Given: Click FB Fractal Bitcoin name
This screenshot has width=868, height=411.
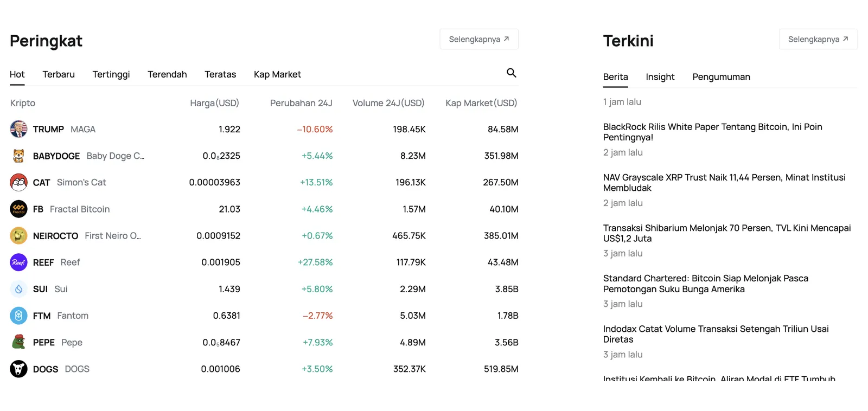Looking at the screenshot, I should 71,209.
